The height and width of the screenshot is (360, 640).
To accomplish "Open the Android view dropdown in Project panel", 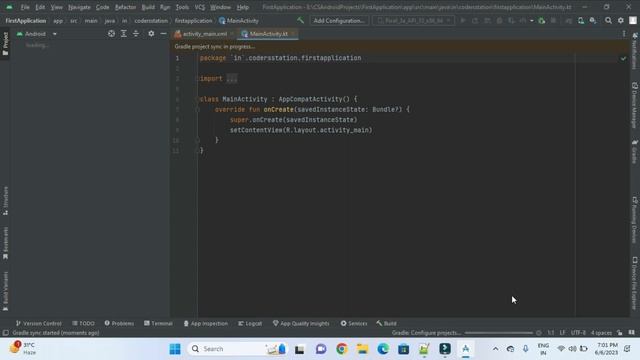I will (37, 34).
